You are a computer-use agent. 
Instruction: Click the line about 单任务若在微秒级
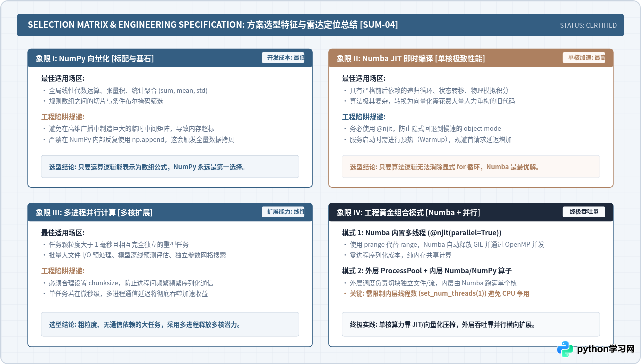point(125,294)
